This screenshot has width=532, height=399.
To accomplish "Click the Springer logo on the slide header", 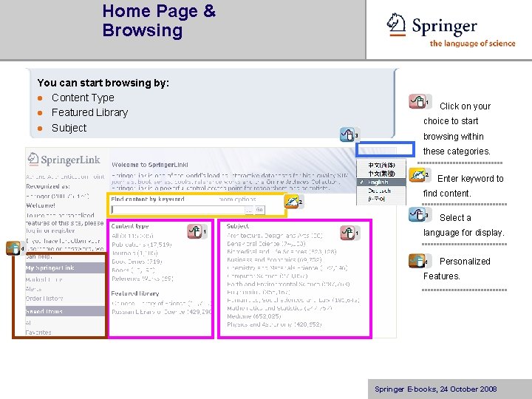I will tap(451, 30).
